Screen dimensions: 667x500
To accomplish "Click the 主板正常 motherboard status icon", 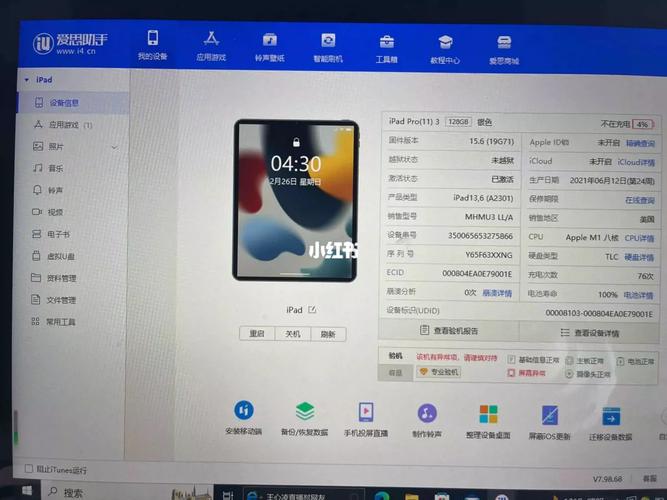I will tap(570, 361).
